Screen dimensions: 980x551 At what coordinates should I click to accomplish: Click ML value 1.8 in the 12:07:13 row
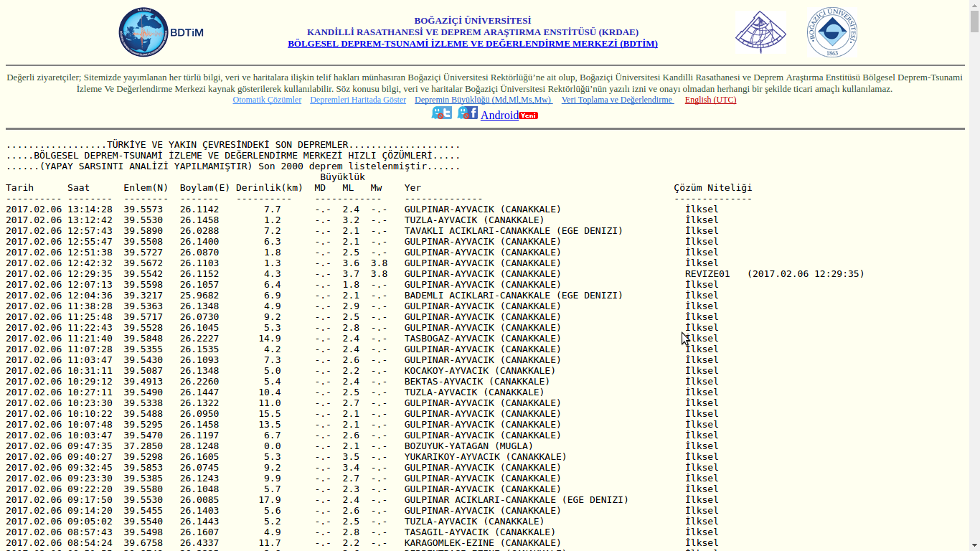coord(351,285)
